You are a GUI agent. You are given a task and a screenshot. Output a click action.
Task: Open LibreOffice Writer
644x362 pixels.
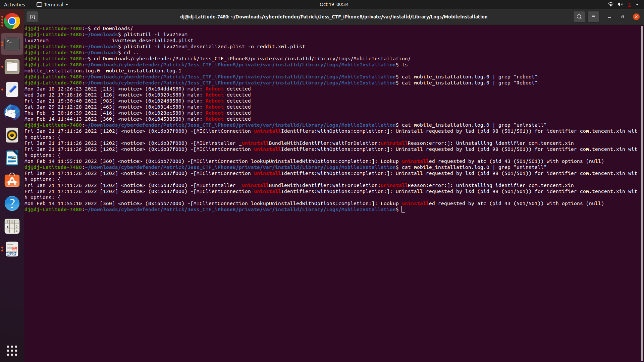(x=12, y=158)
